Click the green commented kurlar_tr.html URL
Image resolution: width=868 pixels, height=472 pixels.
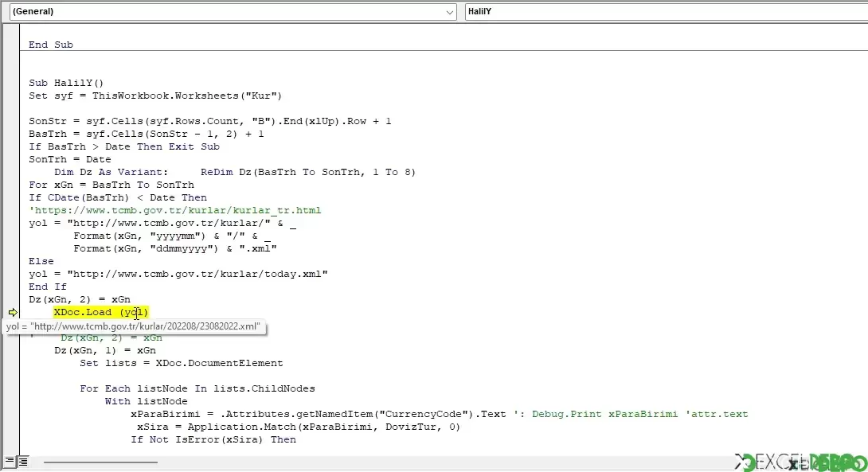click(x=175, y=210)
